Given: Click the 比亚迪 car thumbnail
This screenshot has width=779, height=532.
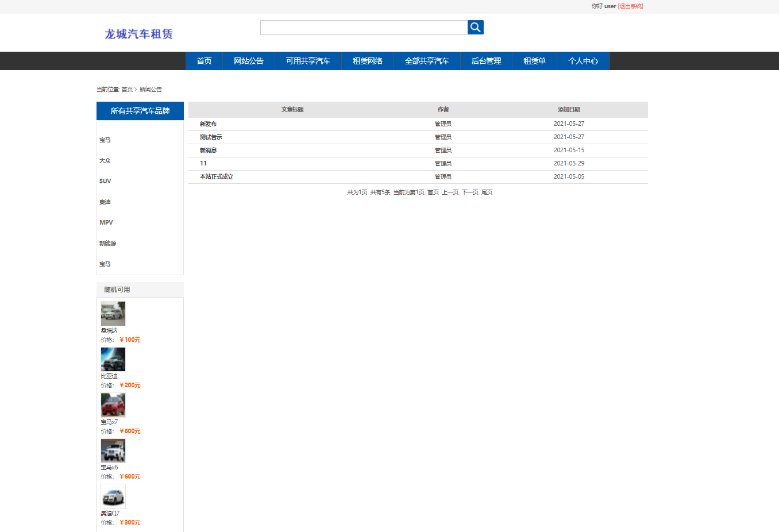Looking at the screenshot, I should [113, 359].
